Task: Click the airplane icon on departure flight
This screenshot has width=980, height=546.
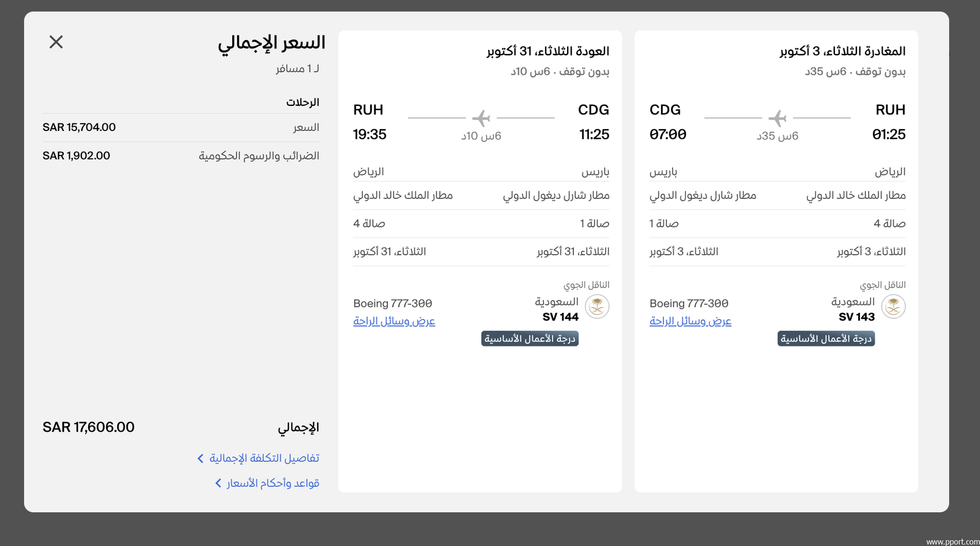Action: (x=777, y=118)
